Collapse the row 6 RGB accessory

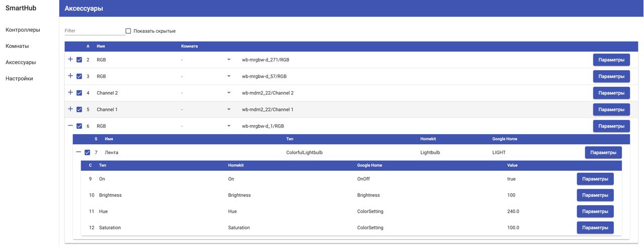tap(70, 126)
